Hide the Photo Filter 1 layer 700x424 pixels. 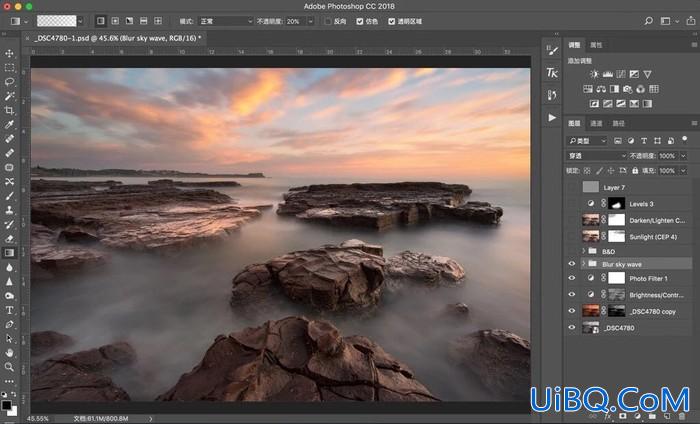pos(572,278)
